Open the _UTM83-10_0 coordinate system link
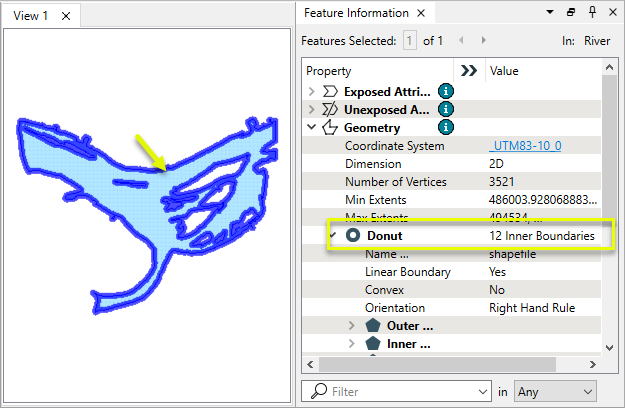Viewport: 625px width, 408px height. click(x=525, y=146)
